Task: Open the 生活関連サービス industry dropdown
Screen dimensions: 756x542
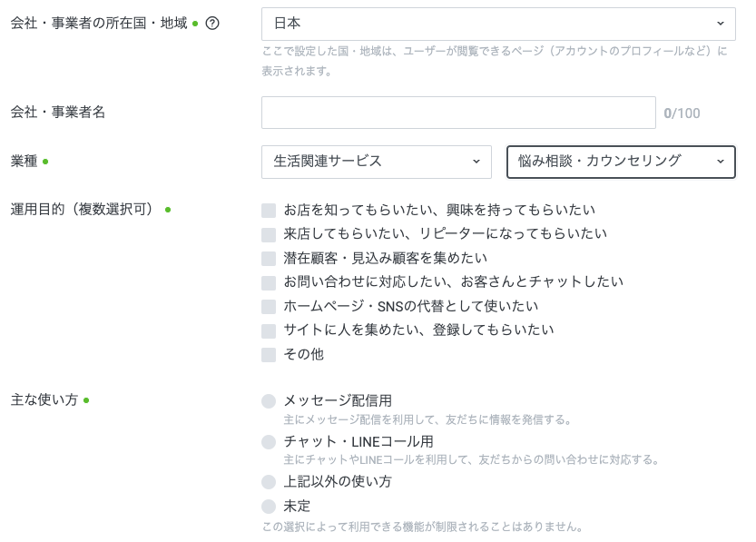Action: [x=377, y=162]
